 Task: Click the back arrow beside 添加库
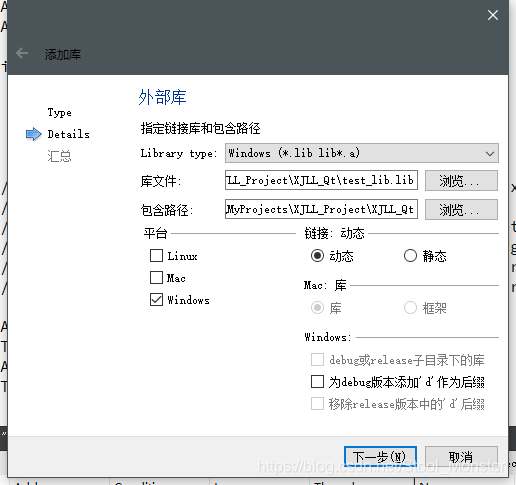tap(22, 53)
